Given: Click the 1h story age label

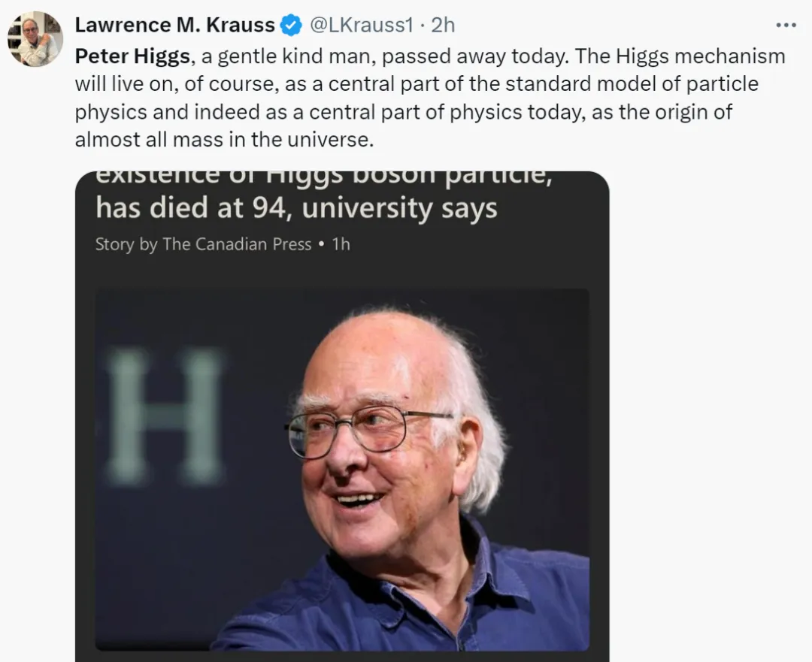Looking at the screenshot, I should (341, 244).
